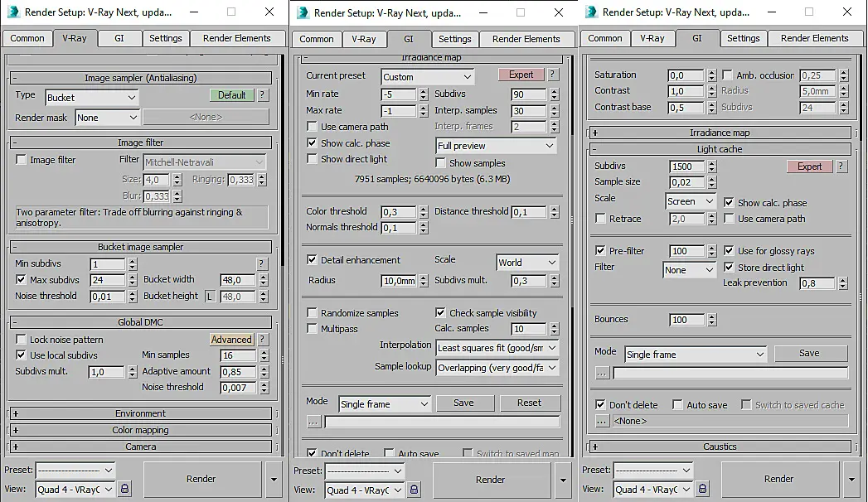
Task: Enable Lock noise pattern checkbox
Action: click(x=21, y=340)
